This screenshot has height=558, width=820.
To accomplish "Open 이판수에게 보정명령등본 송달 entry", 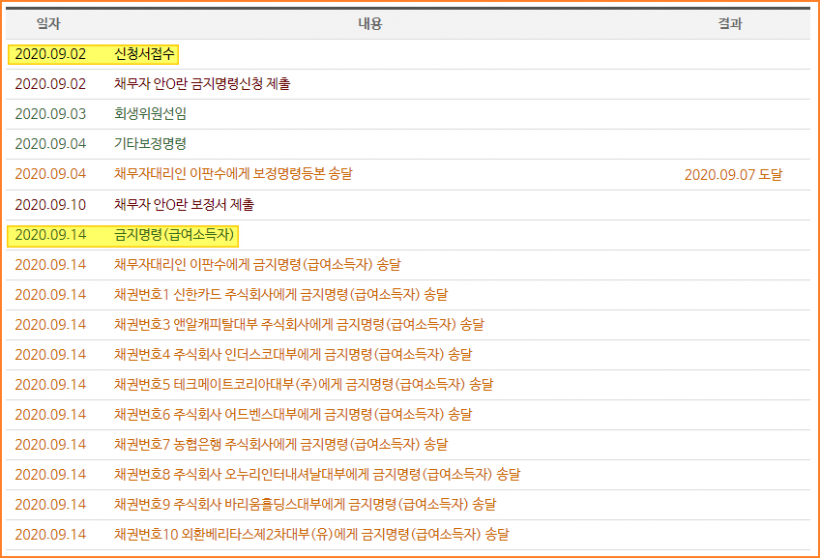I will [x=233, y=174].
